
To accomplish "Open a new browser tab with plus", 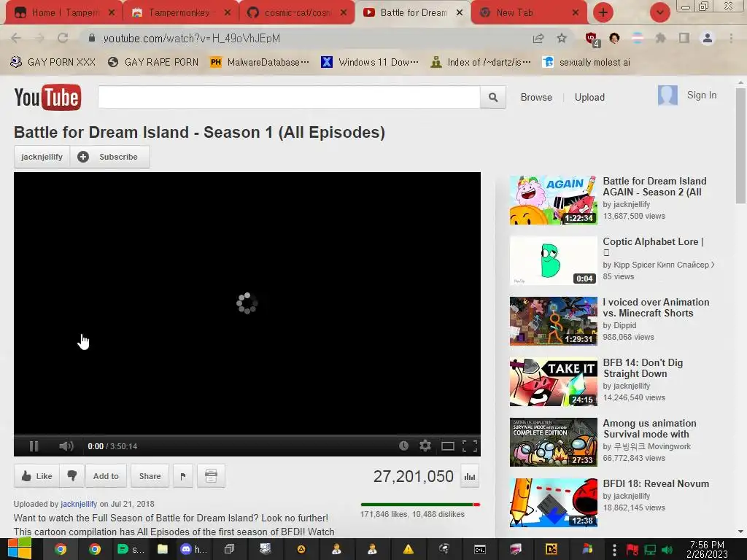I will click(x=603, y=12).
